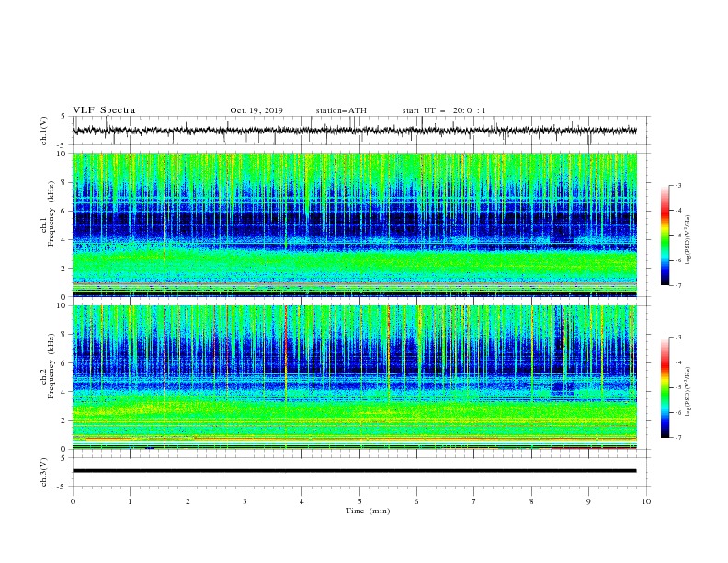Image resolution: width=728 pixels, height=563 pixels.
Task: Click the "8" kHz tick on ch.1 axis
Action: point(64,182)
